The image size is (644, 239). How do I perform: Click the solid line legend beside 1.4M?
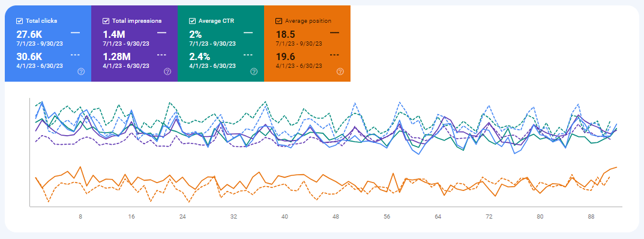coord(161,32)
